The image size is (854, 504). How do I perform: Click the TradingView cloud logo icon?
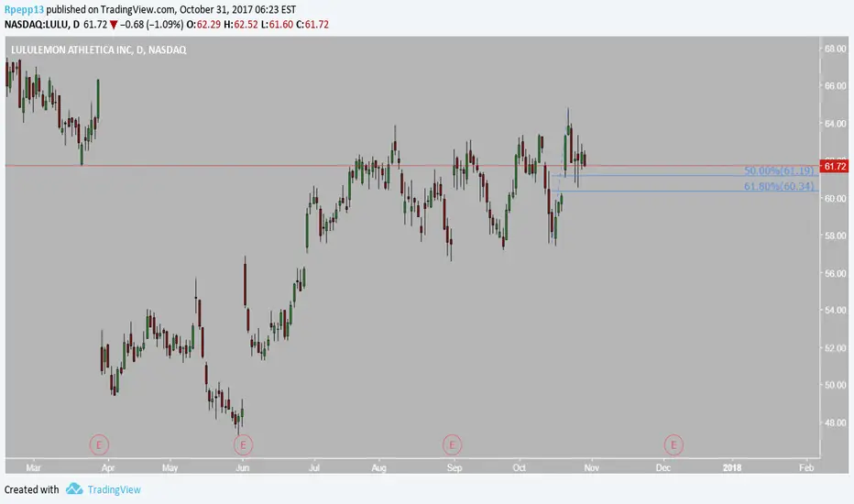(74, 488)
